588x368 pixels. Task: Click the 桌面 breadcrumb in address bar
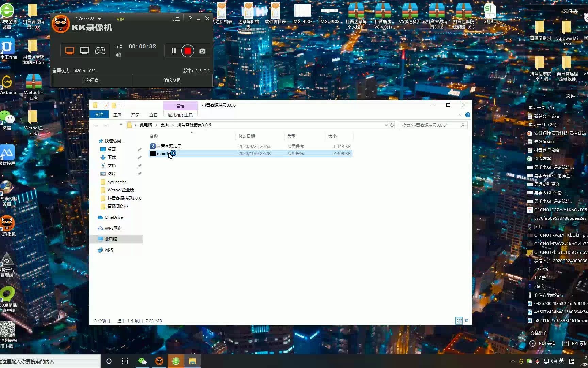(x=165, y=125)
